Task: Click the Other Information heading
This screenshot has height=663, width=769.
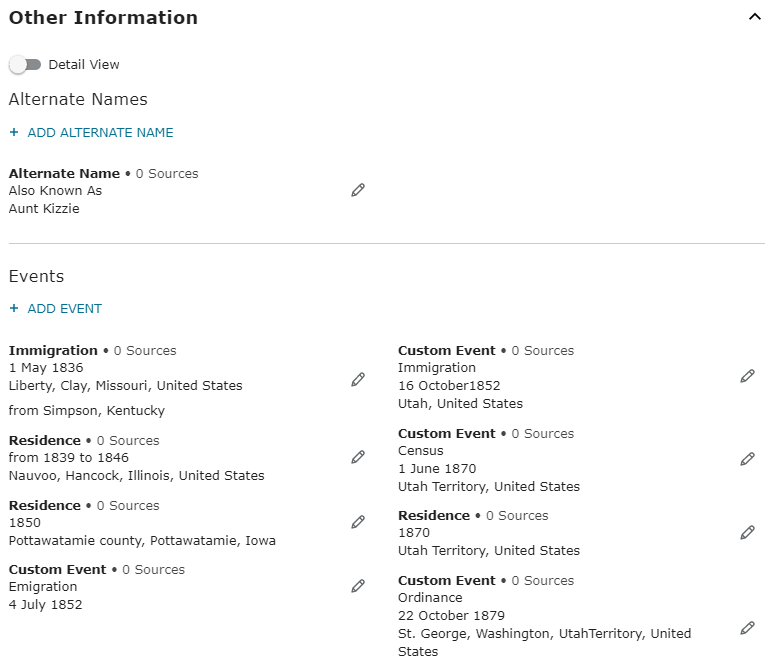Action: (103, 17)
